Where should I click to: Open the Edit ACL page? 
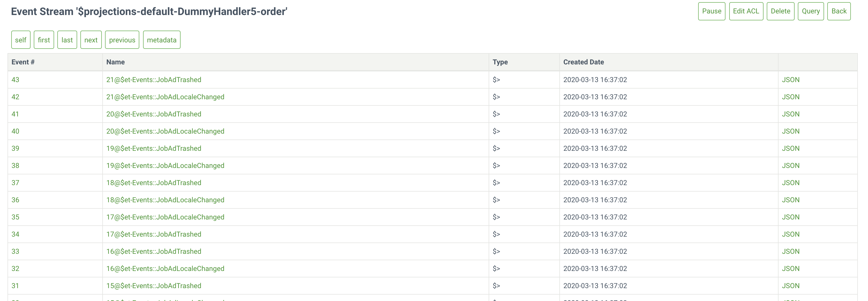746,11
